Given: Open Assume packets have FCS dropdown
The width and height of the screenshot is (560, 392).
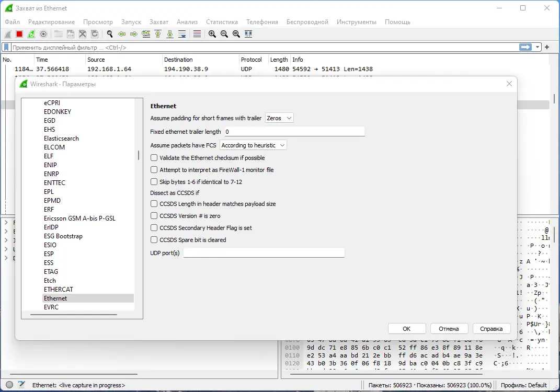Looking at the screenshot, I should [253, 145].
